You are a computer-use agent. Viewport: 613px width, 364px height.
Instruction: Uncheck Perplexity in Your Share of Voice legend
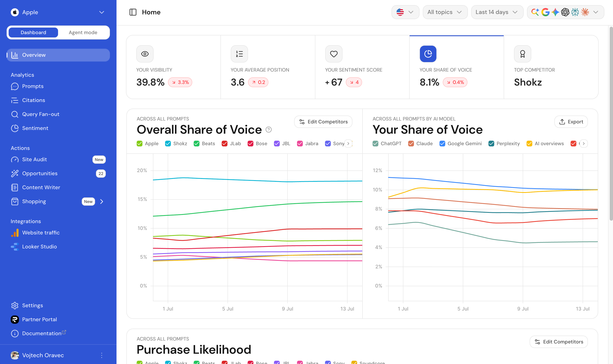pos(491,144)
